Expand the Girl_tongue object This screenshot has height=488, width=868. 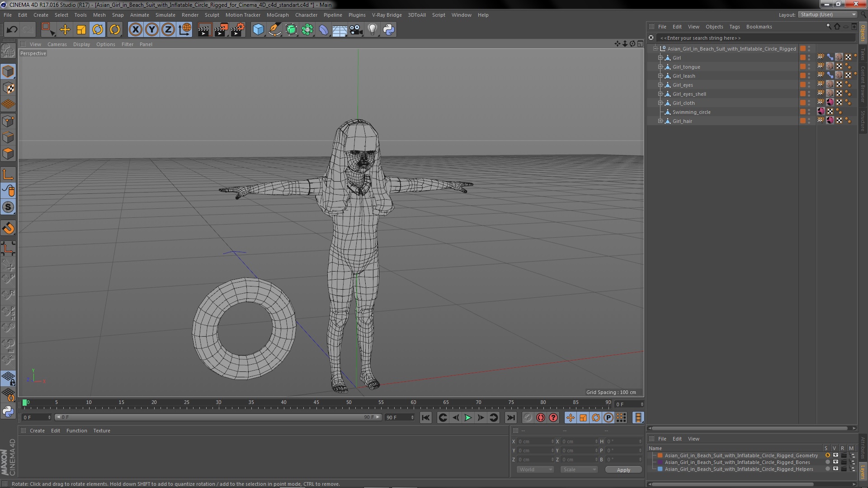(660, 67)
